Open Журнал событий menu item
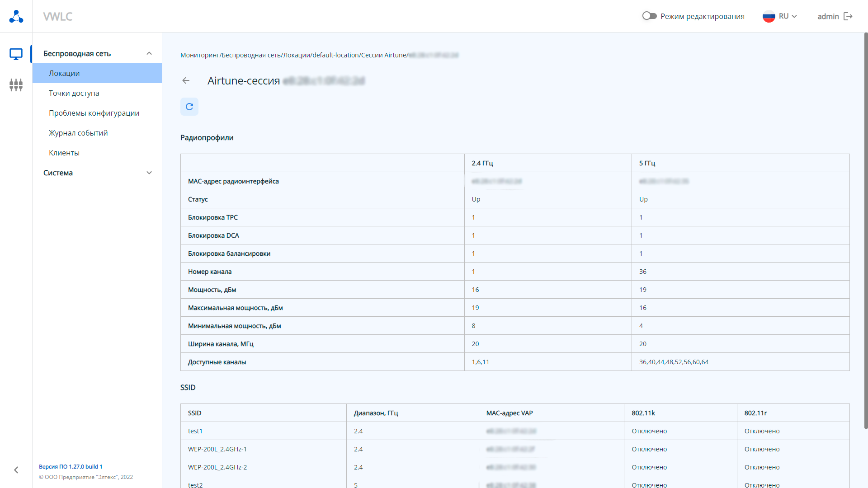 (x=78, y=133)
